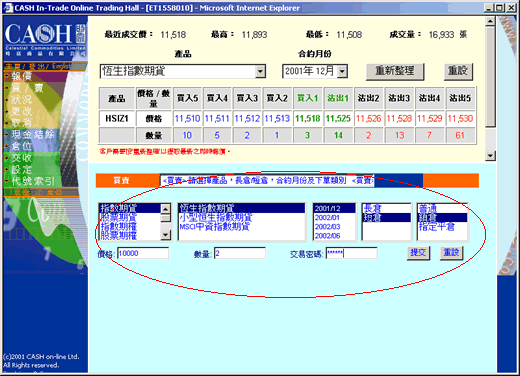Select contract month 2002/03

[327, 227]
